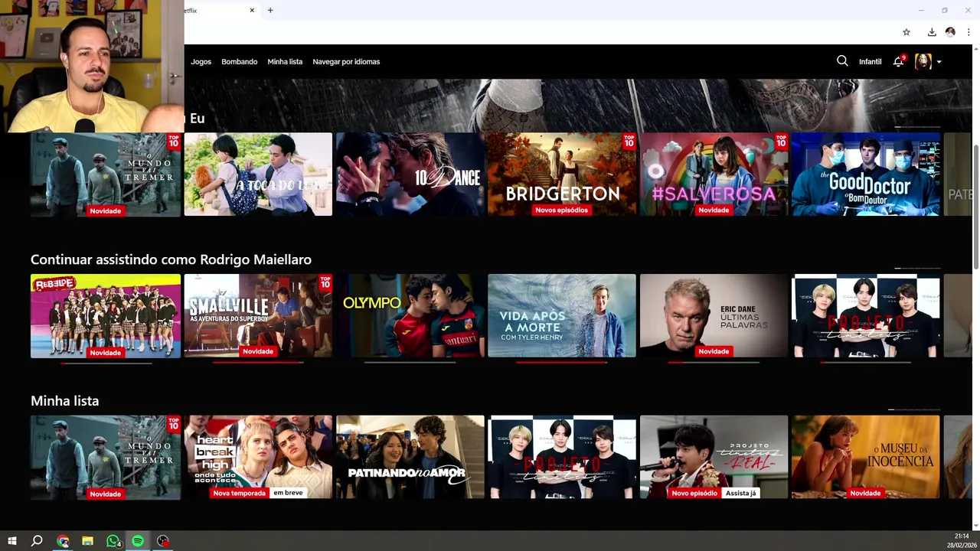
Task: Open Windows taskbar search
Action: [37, 541]
